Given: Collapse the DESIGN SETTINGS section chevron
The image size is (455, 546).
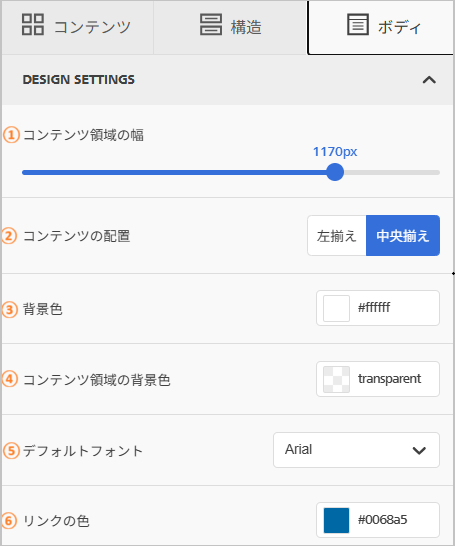Looking at the screenshot, I should coord(429,80).
